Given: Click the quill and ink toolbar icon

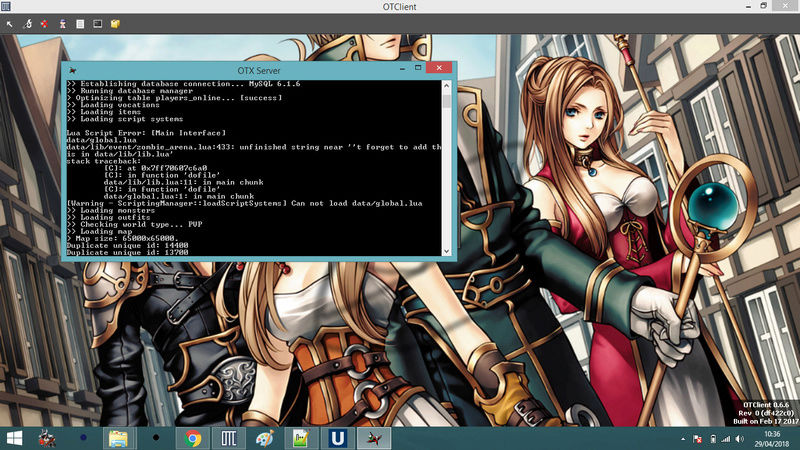Looking at the screenshot, I should tap(28, 24).
